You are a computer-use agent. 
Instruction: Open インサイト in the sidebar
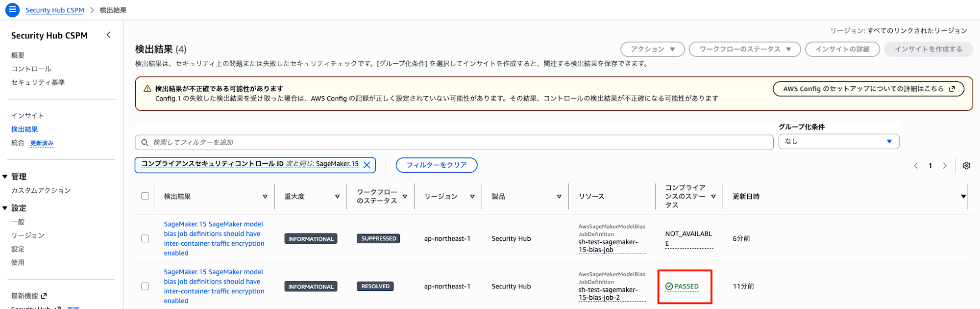tap(28, 116)
